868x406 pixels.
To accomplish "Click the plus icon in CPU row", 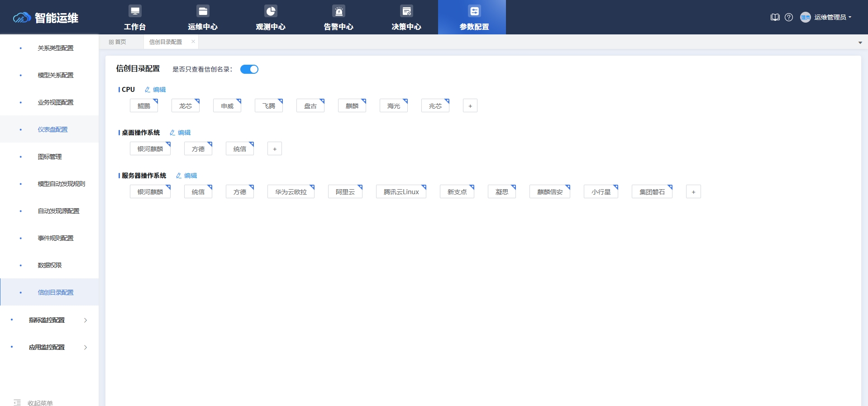I will pyautogui.click(x=470, y=106).
